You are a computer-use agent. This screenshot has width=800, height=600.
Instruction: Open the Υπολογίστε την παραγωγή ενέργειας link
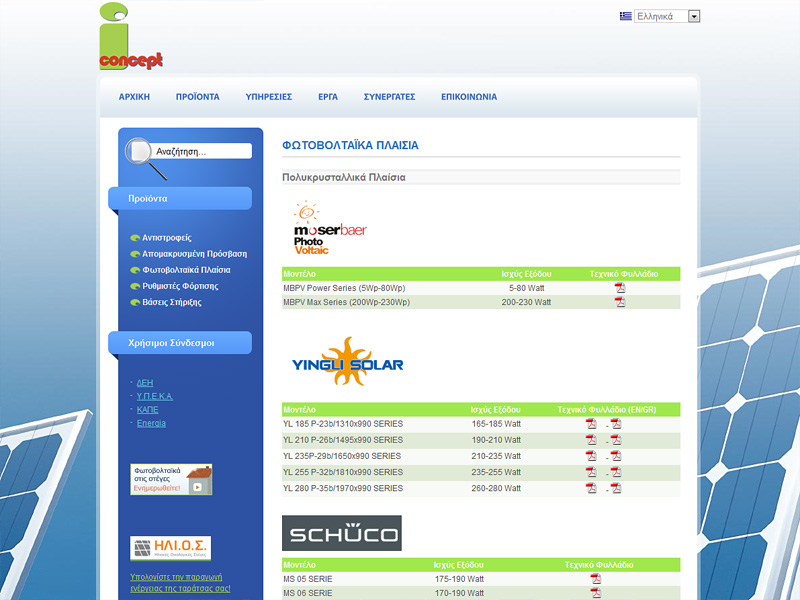(180, 583)
